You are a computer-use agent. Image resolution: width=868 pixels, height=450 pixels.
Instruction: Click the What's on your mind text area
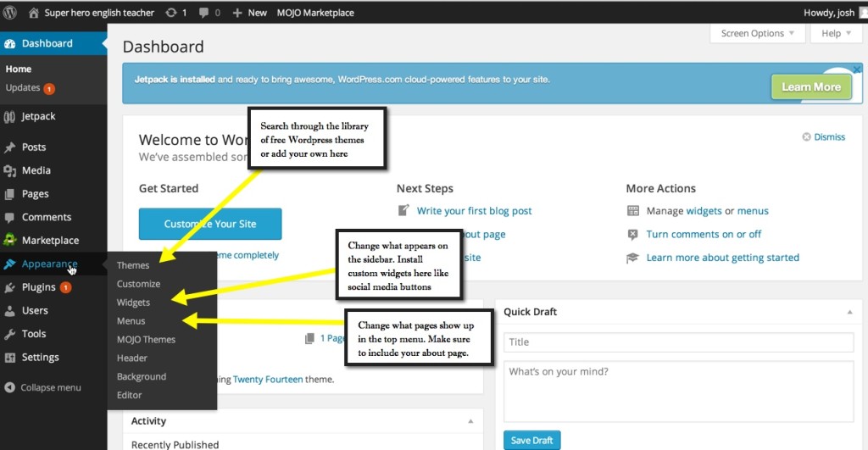point(679,392)
